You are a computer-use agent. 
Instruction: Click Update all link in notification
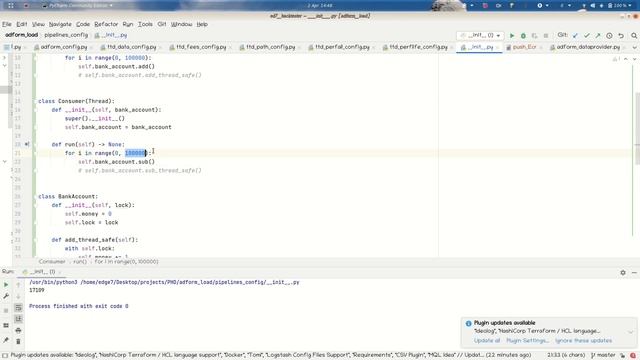point(487,341)
